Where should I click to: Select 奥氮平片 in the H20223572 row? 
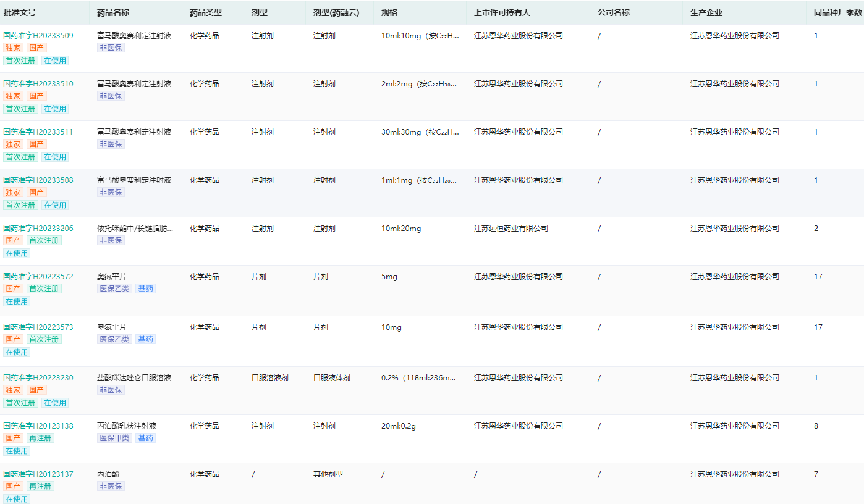pyautogui.click(x=112, y=277)
